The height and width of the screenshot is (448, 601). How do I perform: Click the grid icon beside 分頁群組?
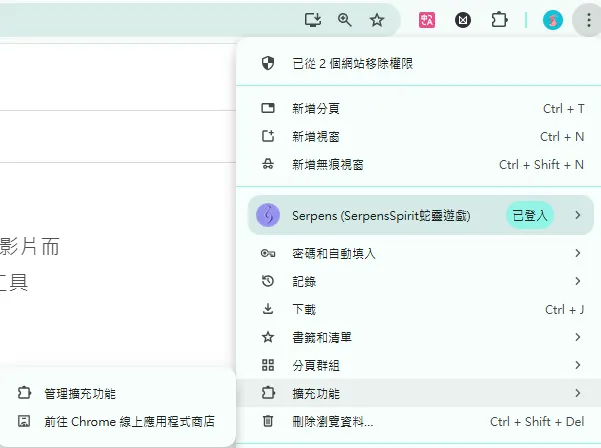(268, 365)
